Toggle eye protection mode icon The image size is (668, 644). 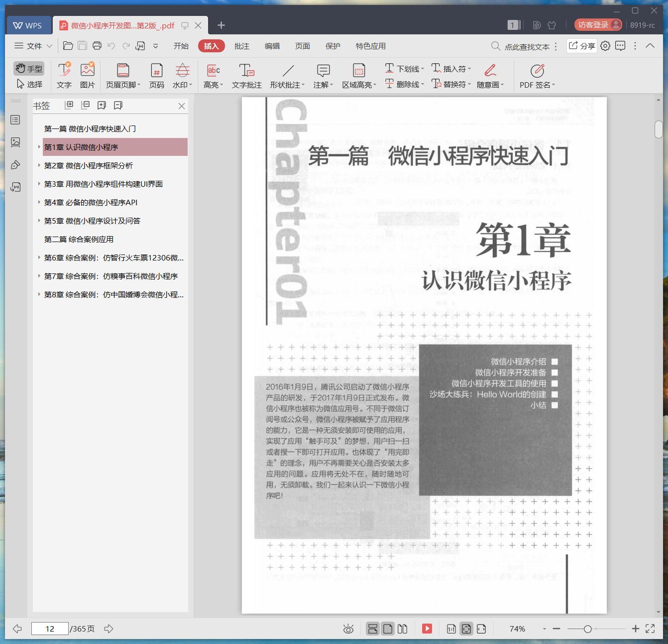pyautogui.click(x=348, y=629)
